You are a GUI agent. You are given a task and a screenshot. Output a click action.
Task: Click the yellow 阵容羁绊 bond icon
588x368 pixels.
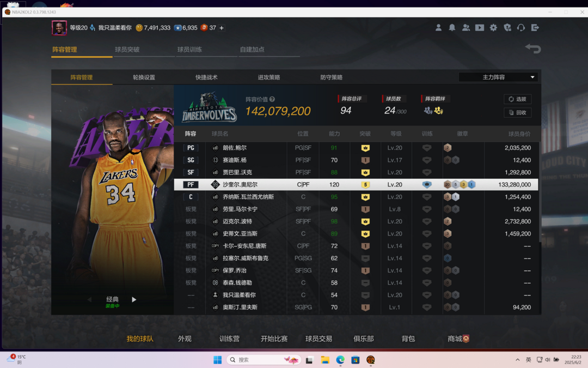pyautogui.click(x=438, y=110)
